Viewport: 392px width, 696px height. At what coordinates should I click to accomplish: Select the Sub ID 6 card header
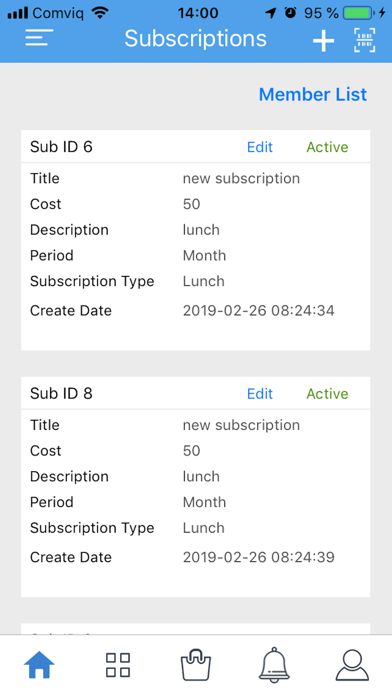[x=195, y=146]
